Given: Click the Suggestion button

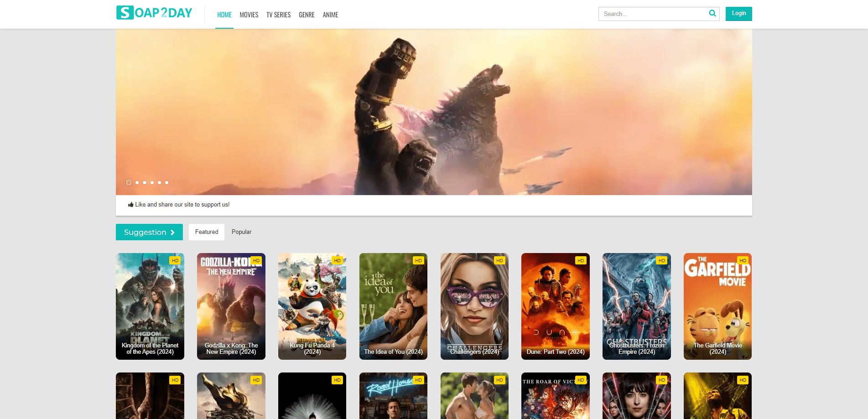Looking at the screenshot, I should [x=149, y=232].
